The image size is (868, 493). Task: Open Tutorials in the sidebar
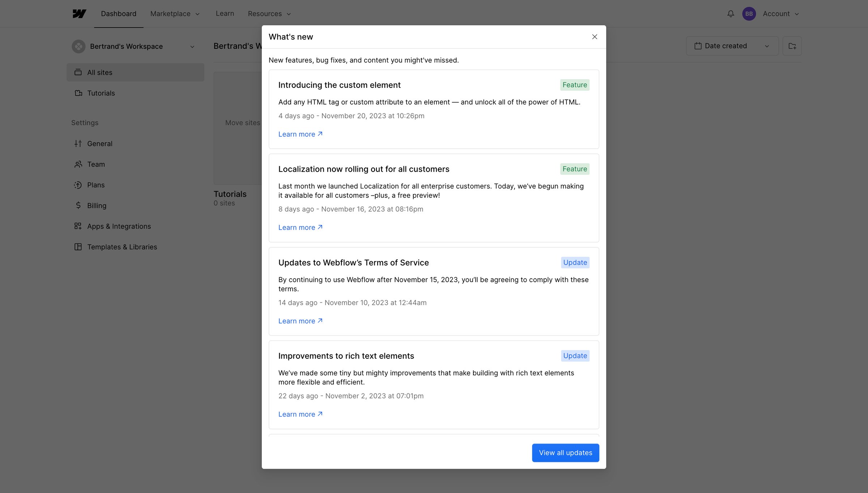click(135, 93)
